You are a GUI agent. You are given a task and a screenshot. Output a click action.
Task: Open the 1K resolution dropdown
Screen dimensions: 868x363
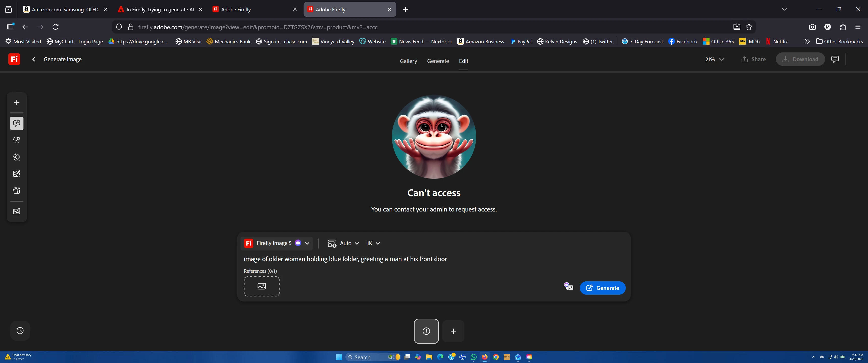pyautogui.click(x=373, y=243)
